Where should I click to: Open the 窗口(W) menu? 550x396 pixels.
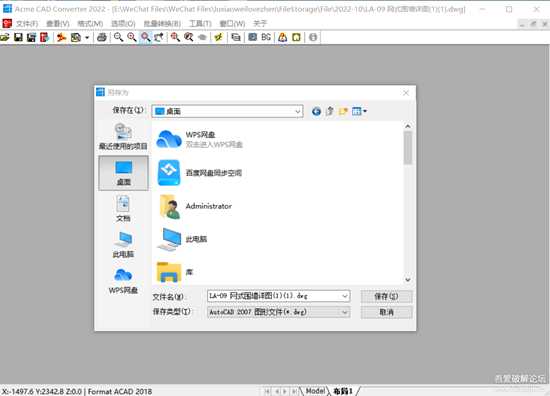232,24
